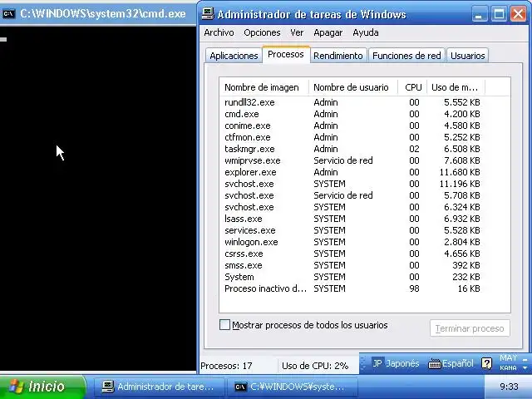Sort by CPU column header
The height and width of the screenshot is (399, 532).
point(412,87)
